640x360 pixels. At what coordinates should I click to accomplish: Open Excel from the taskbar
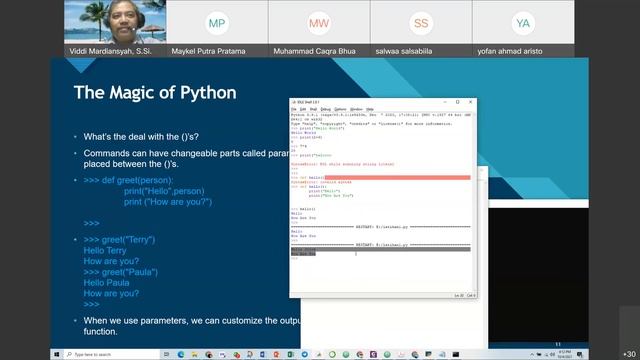[x=290, y=354]
